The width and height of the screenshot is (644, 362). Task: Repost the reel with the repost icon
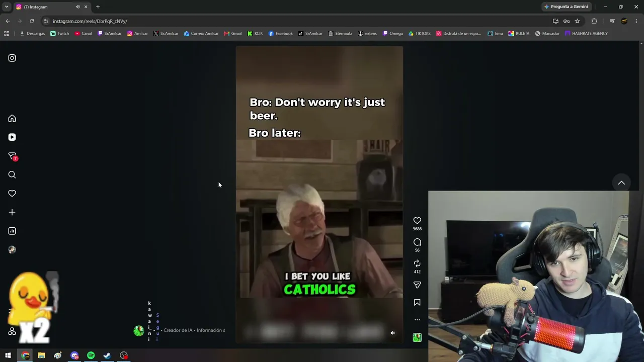pyautogui.click(x=417, y=263)
